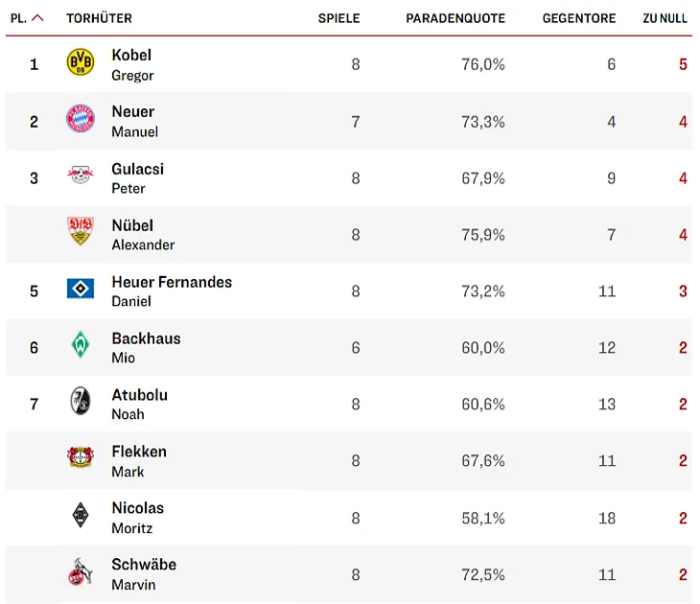Image resolution: width=700 pixels, height=604 pixels.
Task: Sort table by Gegentore column
Action: coord(578,18)
